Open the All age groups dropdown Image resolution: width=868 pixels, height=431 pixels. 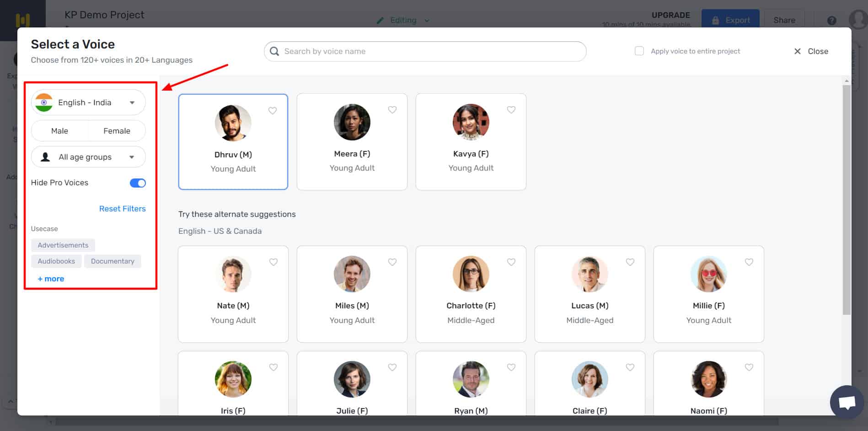88,157
